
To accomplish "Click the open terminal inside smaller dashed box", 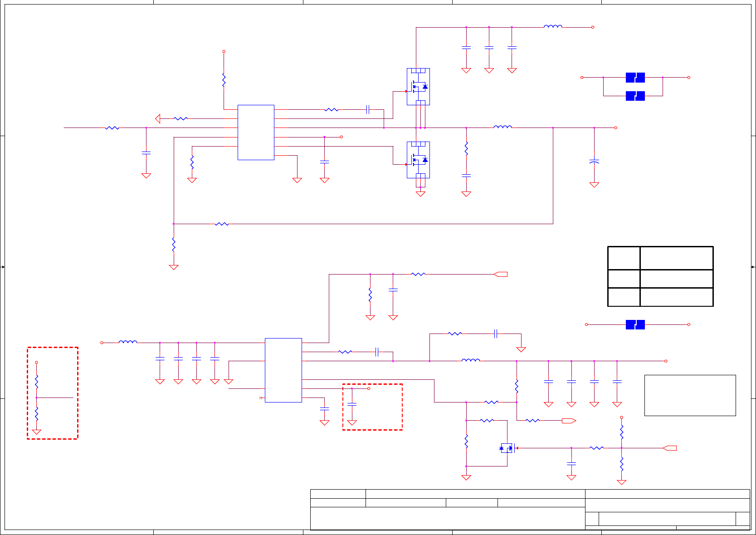I will coord(369,388).
